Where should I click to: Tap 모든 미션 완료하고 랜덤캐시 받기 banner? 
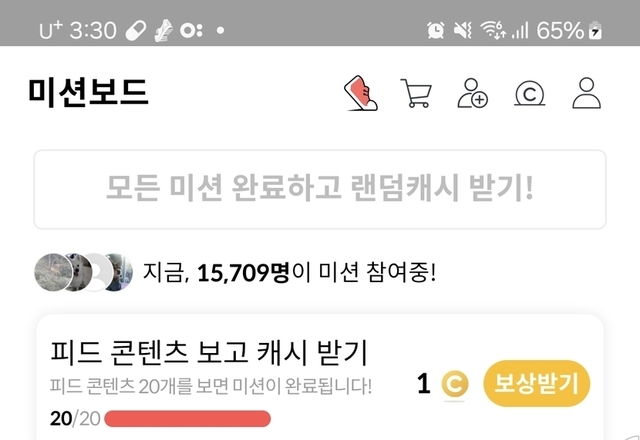[x=320, y=189]
